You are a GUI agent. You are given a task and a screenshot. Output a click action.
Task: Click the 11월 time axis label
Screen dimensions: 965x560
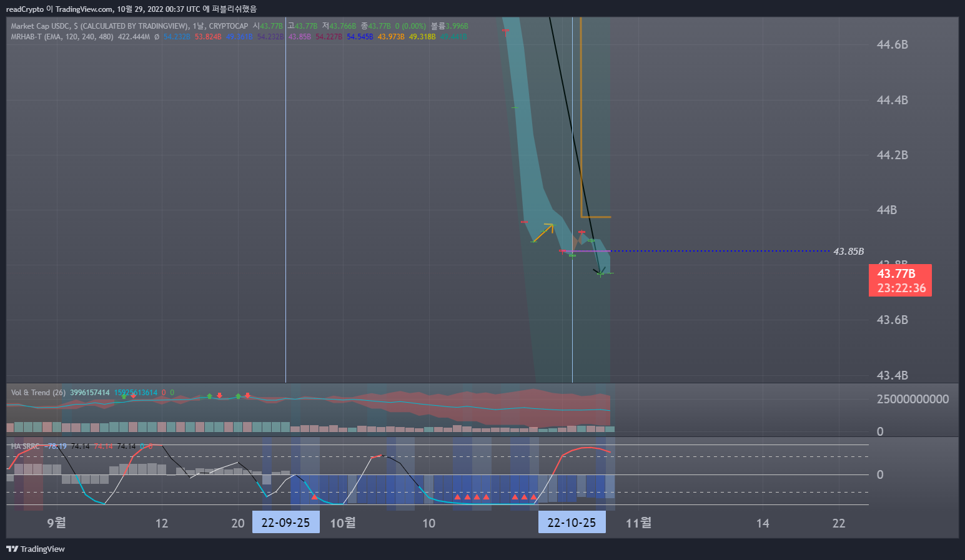coord(638,523)
